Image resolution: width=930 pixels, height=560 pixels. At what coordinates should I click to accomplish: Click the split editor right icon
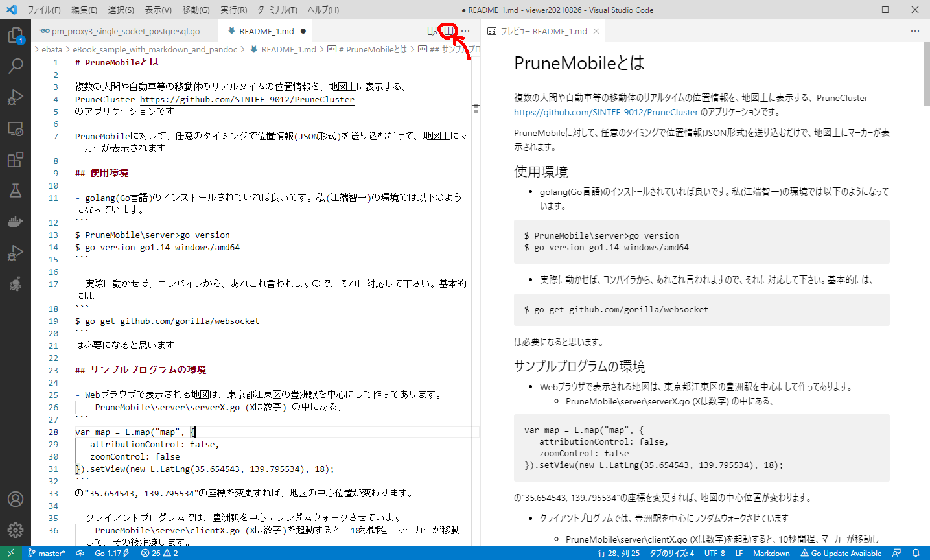click(448, 31)
